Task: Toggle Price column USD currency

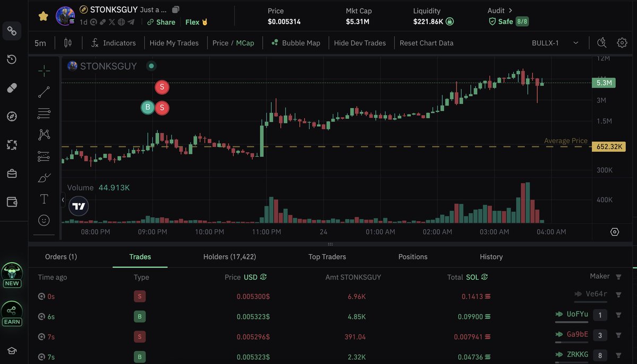Action: (255, 277)
